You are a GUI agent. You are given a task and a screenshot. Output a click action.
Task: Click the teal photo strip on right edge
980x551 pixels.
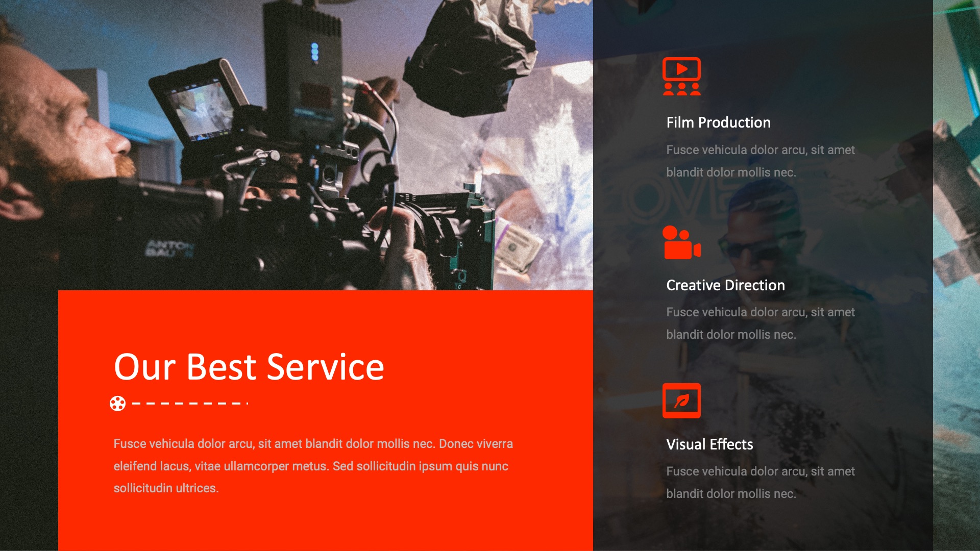click(957, 275)
